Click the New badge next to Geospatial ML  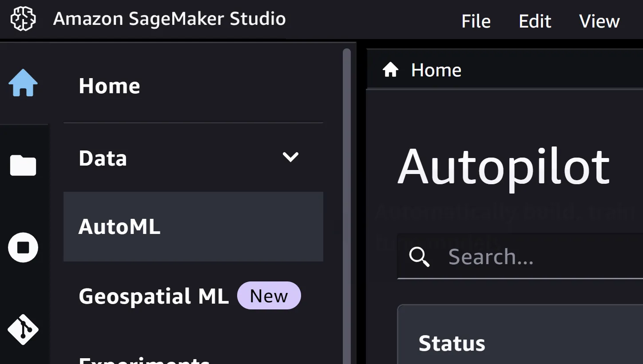coord(269,295)
